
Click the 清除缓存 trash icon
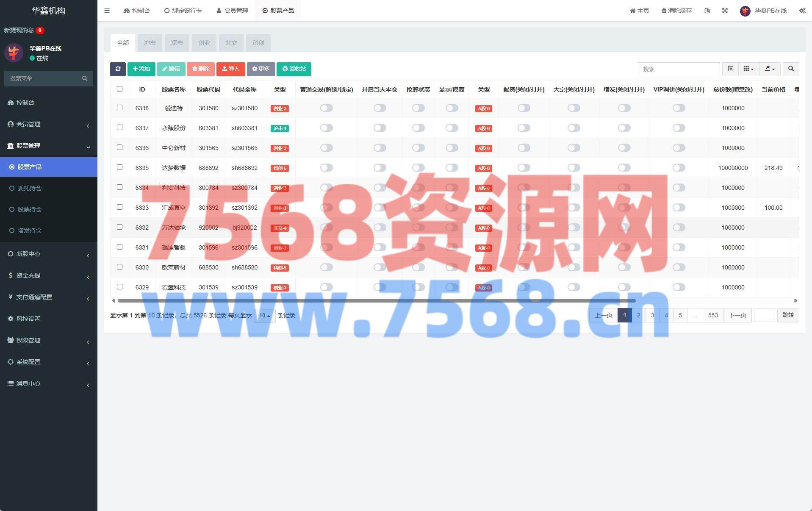pyautogui.click(x=664, y=11)
